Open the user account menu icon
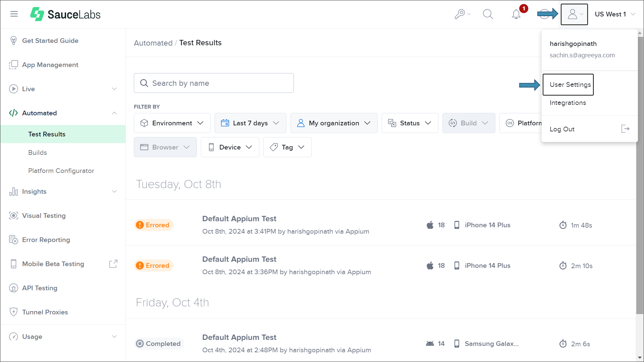 click(x=574, y=14)
